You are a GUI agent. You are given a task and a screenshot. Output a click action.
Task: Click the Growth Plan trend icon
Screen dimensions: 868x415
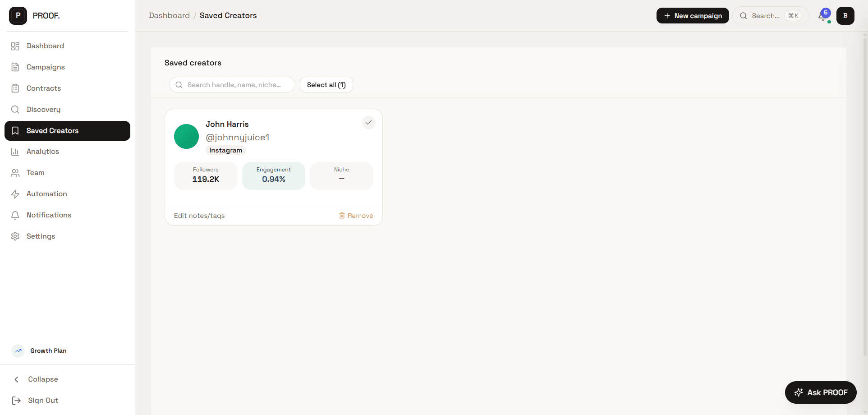(18, 350)
